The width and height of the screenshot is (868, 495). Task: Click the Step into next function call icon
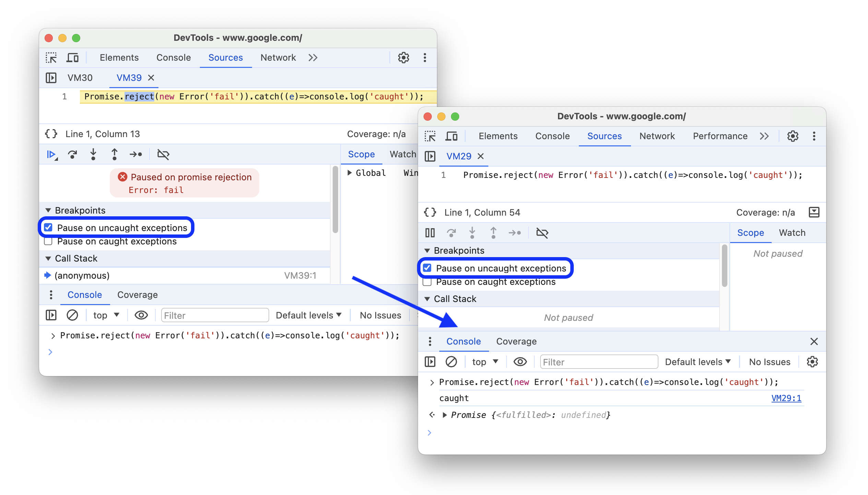pos(94,156)
